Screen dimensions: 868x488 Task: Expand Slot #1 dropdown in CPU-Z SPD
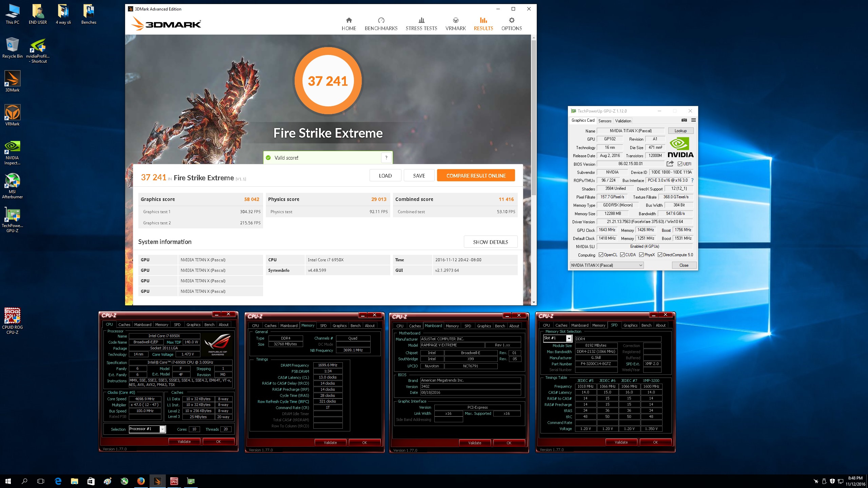(569, 339)
